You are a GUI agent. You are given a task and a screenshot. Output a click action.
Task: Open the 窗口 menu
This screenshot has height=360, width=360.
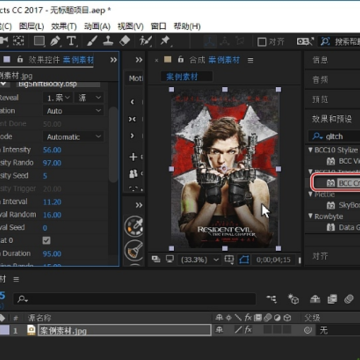click(x=158, y=26)
